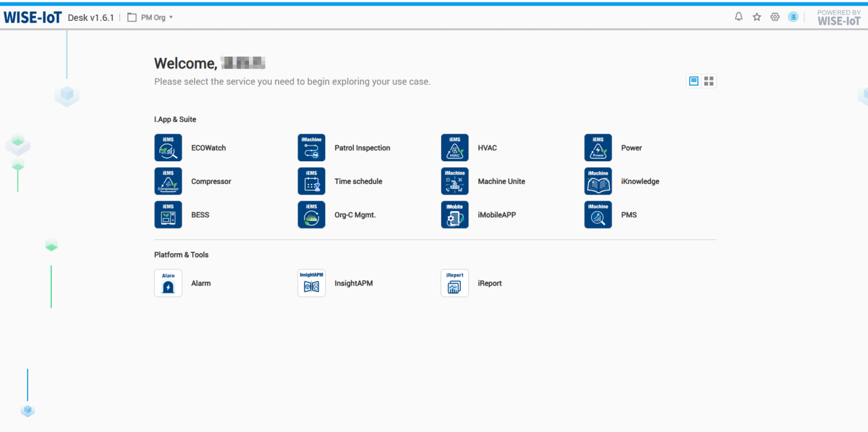Screen dimensions: 868x432
Task: Open the Machine Unite icon
Action: (454, 181)
